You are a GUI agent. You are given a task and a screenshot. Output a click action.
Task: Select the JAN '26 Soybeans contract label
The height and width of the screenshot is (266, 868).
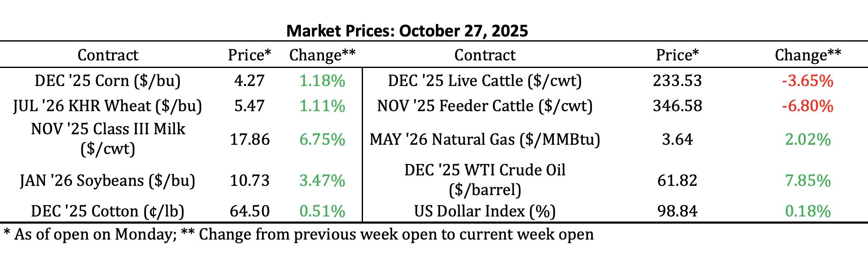coord(108,180)
